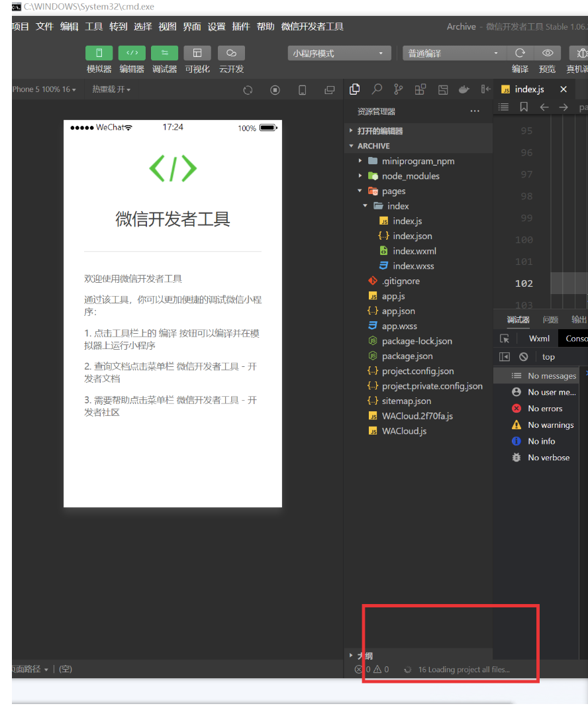Switch to the Wxml devtools tab
This screenshot has height=714, width=588.
tap(539, 338)
